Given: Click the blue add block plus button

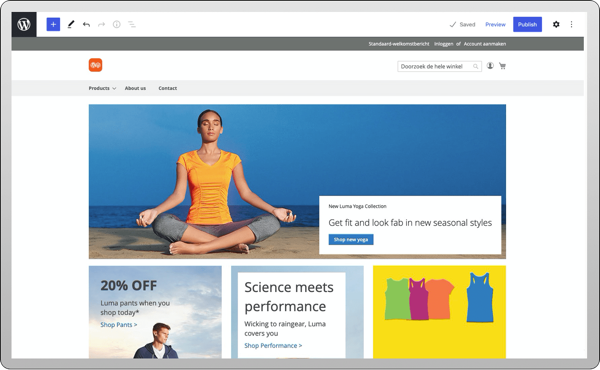Looking at the screenshot, I should point(53,24).
